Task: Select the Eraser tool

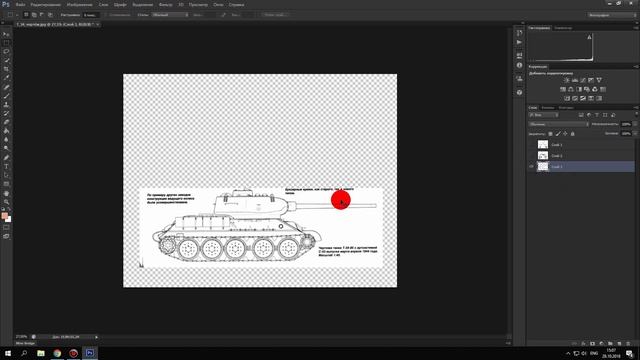Action: click(6, 122)
